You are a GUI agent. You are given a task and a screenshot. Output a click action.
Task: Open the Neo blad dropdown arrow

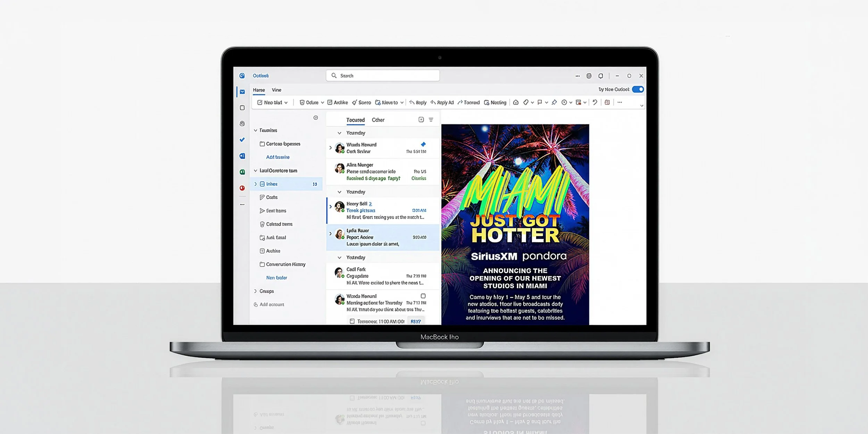click(286, 103)
